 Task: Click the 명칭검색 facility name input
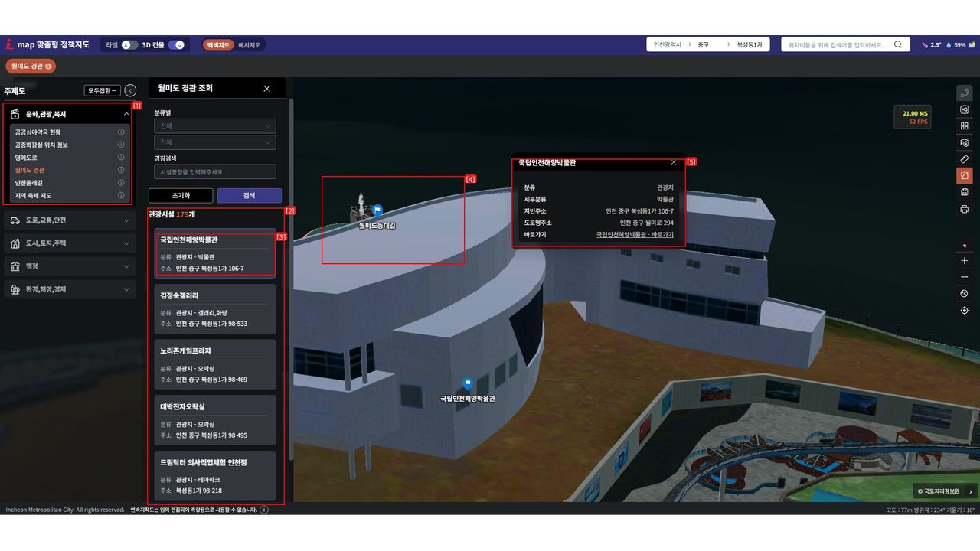(214, 172)
